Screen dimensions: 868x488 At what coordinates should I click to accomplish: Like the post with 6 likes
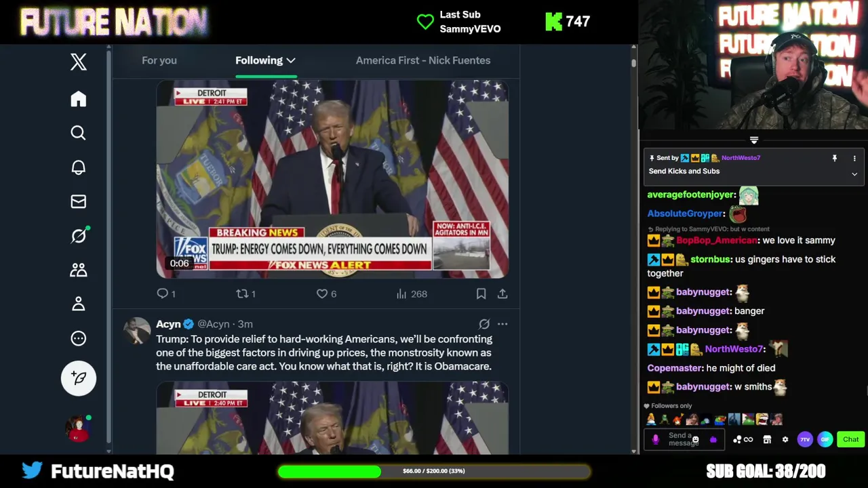pos(326,293)
